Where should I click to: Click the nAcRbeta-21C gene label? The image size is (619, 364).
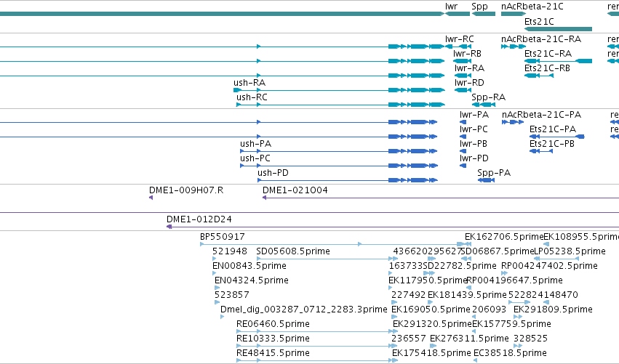click(x=532, y=7)
